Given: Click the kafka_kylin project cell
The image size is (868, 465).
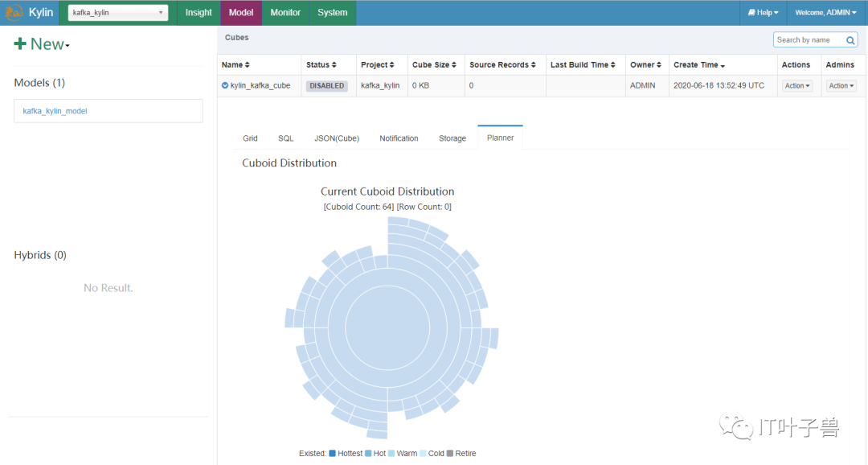Looking at the screenshot, I should point(379,85).
